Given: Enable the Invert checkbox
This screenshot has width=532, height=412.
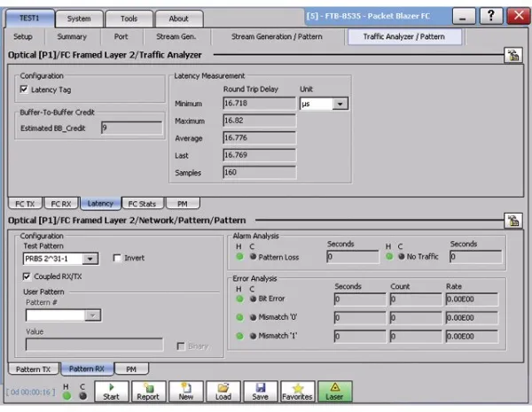Looking at the screenshot, I should pos(118,259).
